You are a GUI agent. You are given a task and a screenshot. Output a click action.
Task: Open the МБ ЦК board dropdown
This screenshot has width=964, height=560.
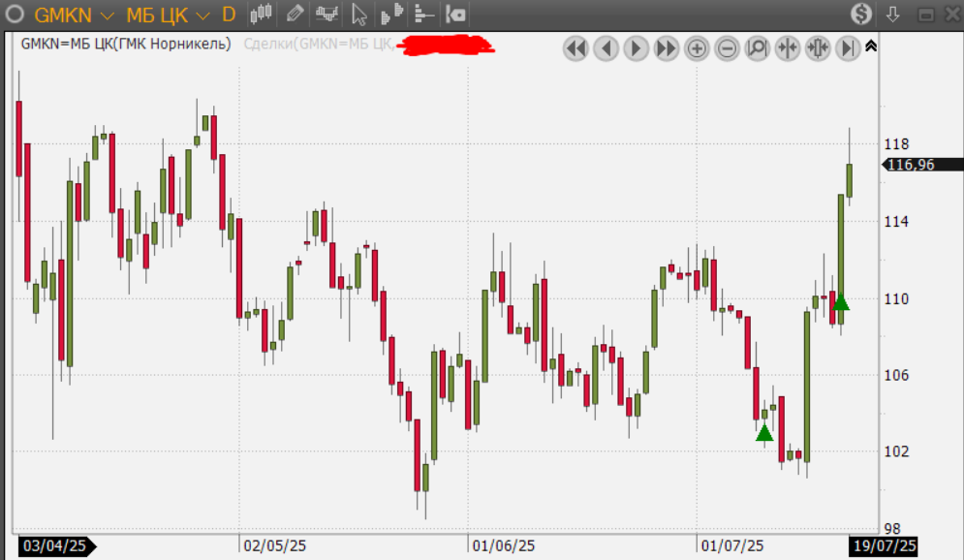click(202, 16)
